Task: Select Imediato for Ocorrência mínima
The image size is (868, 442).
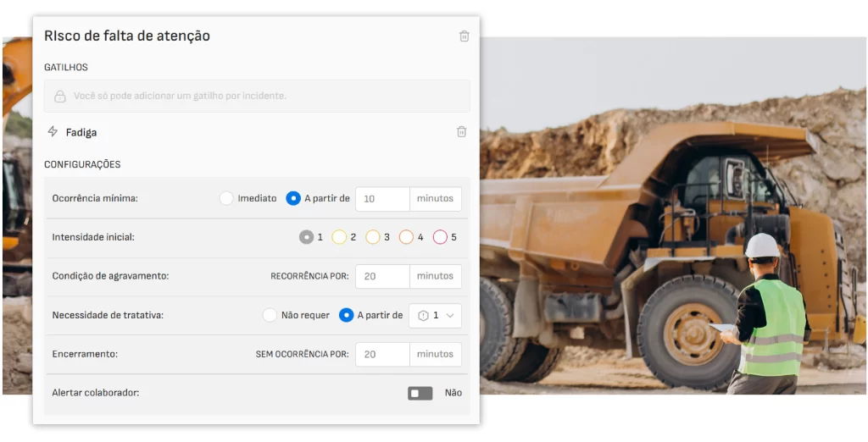Action: coord(226,199)
